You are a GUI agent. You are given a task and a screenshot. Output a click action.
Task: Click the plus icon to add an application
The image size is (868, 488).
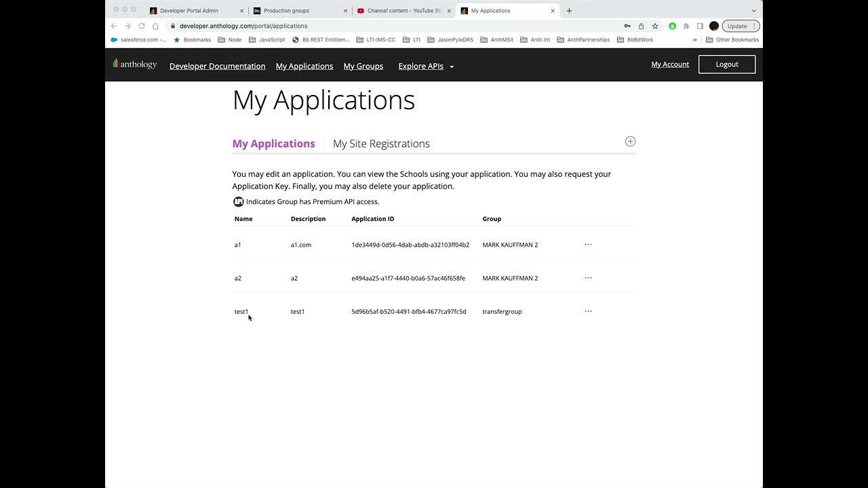tap(630, 141)
